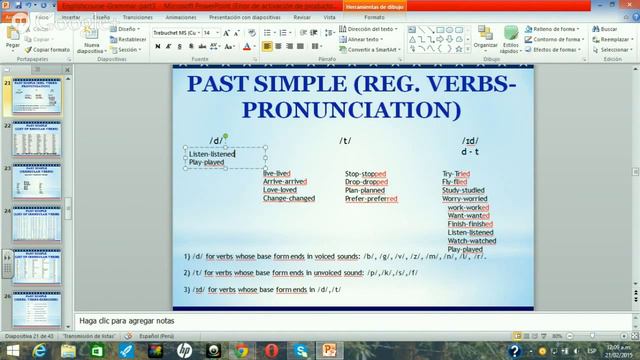
Task: Switch to the Insertar ribbon tab
Action: (71, 18)
